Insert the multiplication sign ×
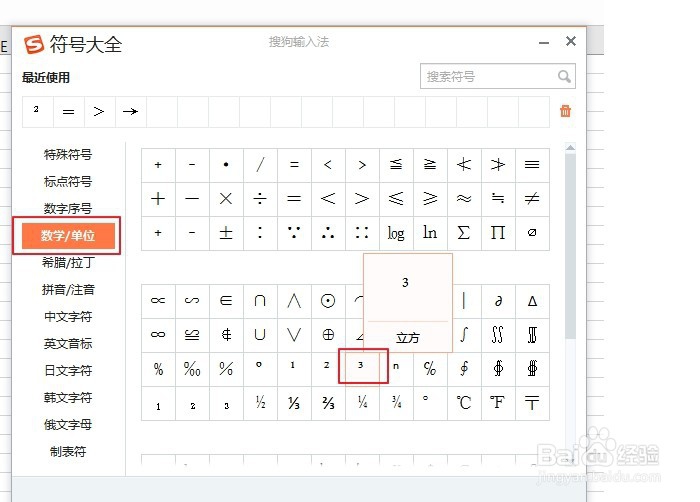Screen dimensions: 700x502 click(226, 199)
